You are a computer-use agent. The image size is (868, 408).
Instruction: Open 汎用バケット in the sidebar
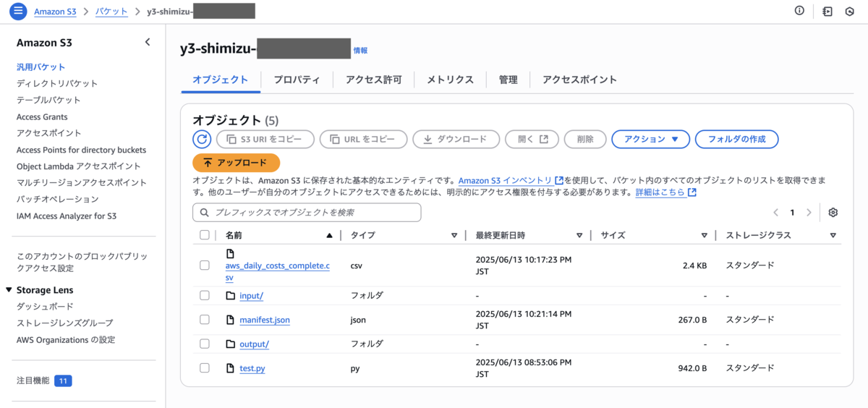point(41,67)
